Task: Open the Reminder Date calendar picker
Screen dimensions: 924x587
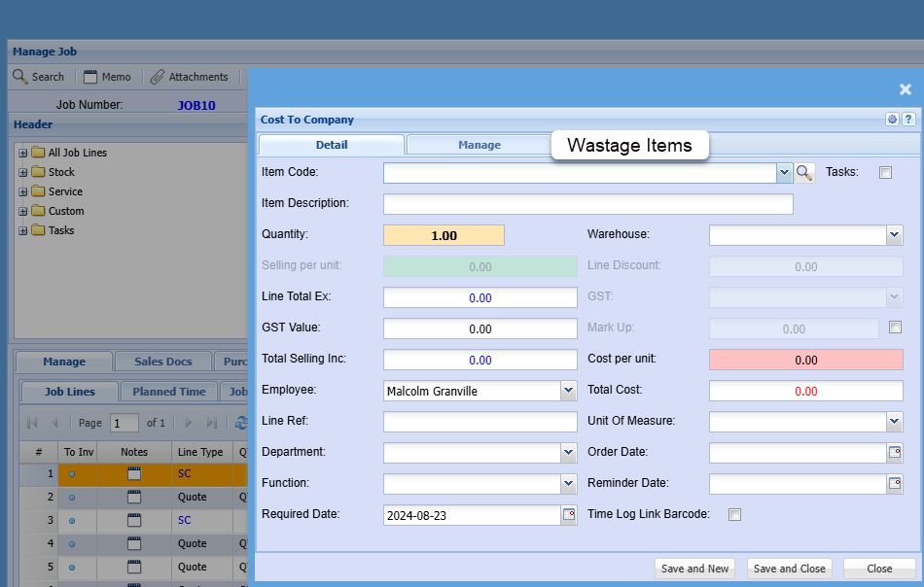Action: pyautogui.click(x=895, y=484)
